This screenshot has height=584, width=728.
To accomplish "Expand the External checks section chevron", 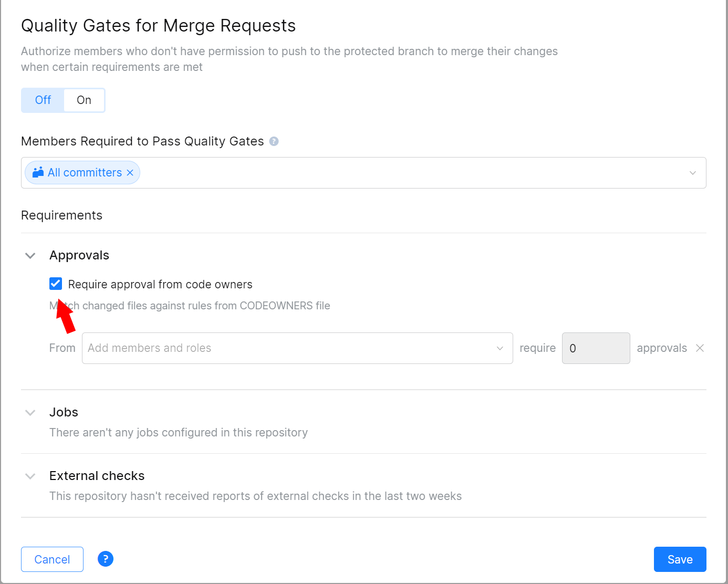I will [30, 476].
